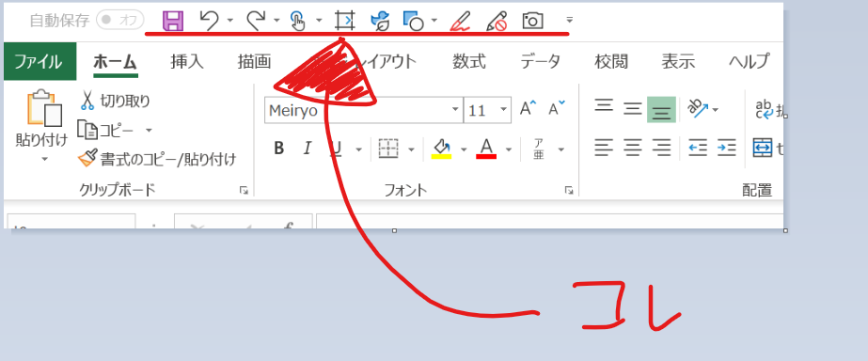Screen dimensions: 868x361
Task: Click the purple Save icon
Action: (x=173, y=21)
